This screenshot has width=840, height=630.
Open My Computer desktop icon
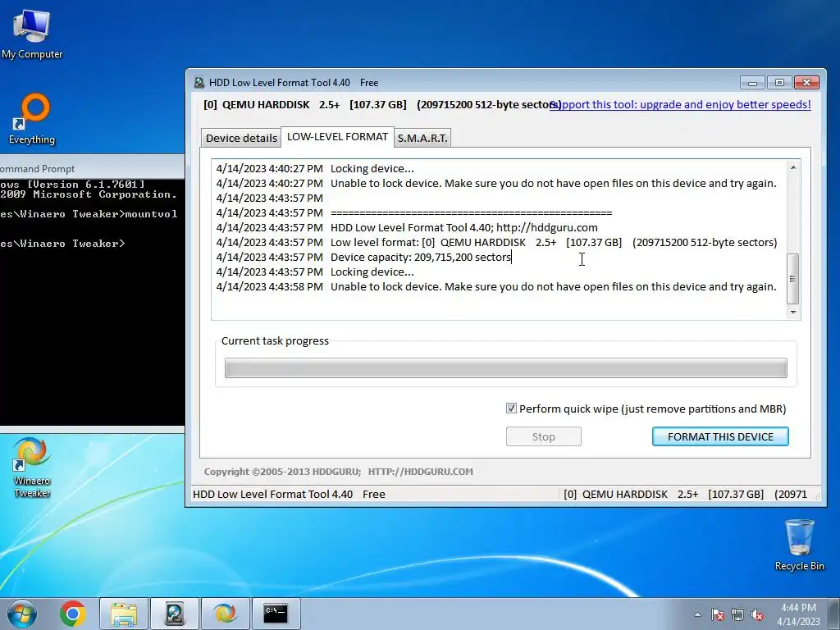[x=32, y=34]
